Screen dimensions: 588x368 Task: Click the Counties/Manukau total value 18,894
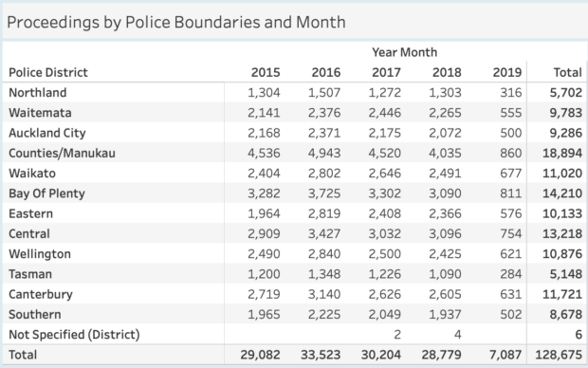562,153
